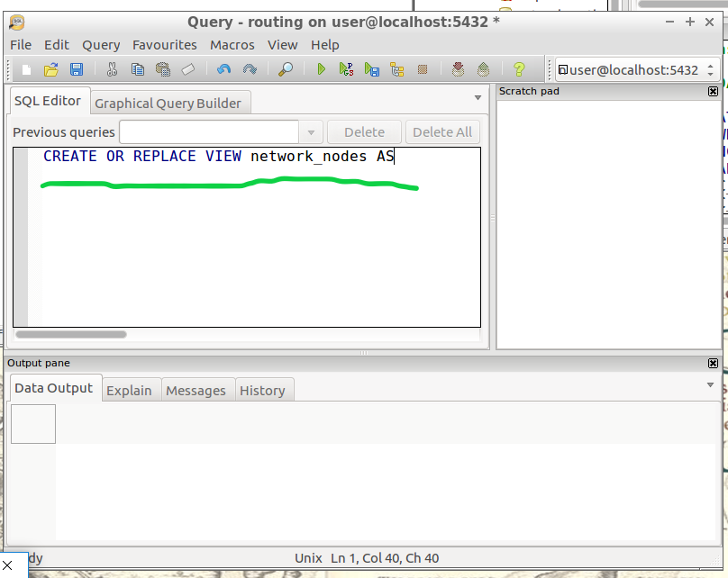The height and width of the screenshot is (578, 728).
Task: Click the horizontal scrollbar under the SQL editor
Action: click(x=72, y=334)
